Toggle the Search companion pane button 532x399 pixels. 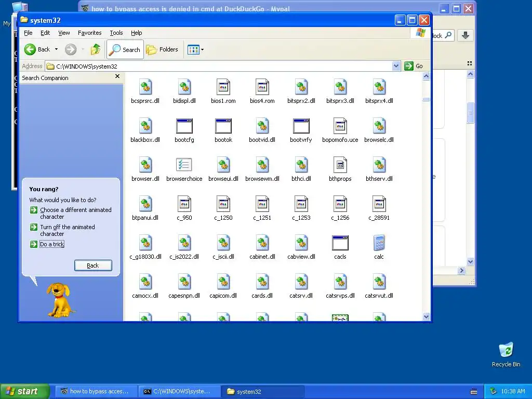[125, 49]
